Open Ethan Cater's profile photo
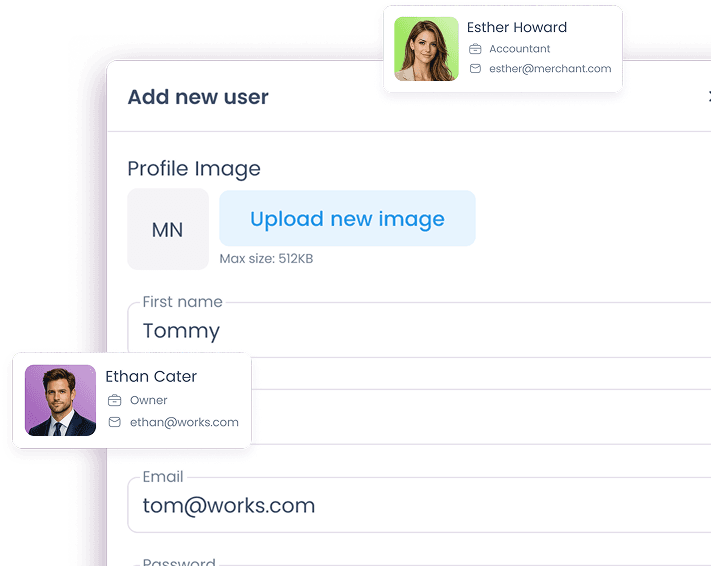Viewport: 711px width, 566px height. [x=60, y=400]
